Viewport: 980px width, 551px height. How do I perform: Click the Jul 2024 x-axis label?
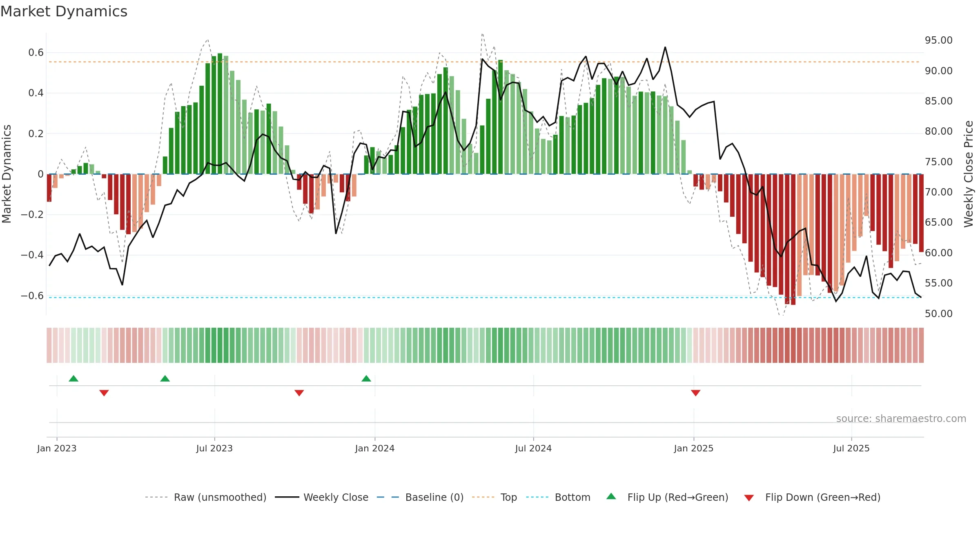point(533,448)
